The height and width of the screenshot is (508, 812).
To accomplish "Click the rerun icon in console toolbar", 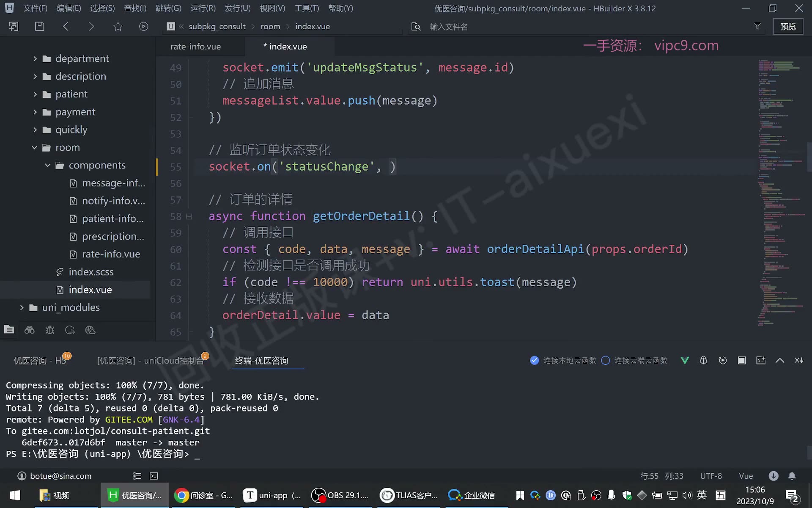I will point(723,360).
